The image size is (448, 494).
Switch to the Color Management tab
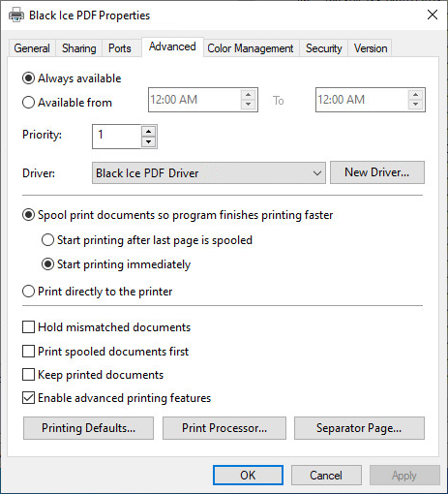tap(251, 48)
